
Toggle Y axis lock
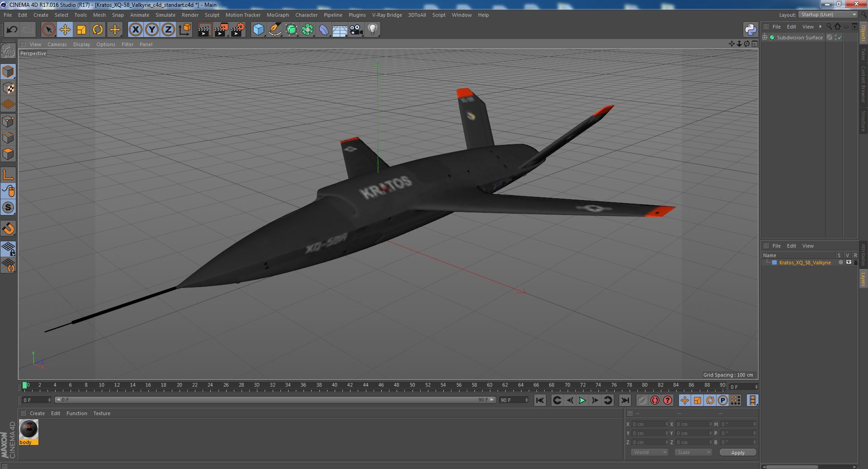[x=152, y=30]
